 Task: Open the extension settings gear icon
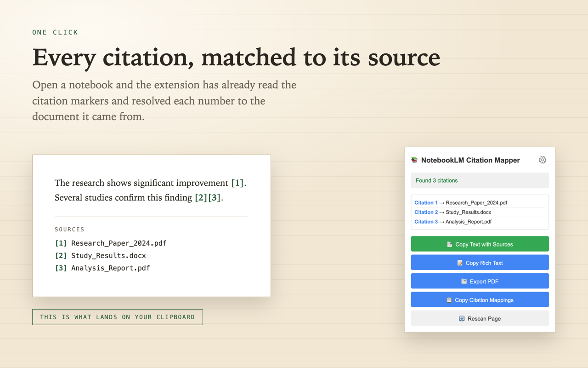[543, 160]
